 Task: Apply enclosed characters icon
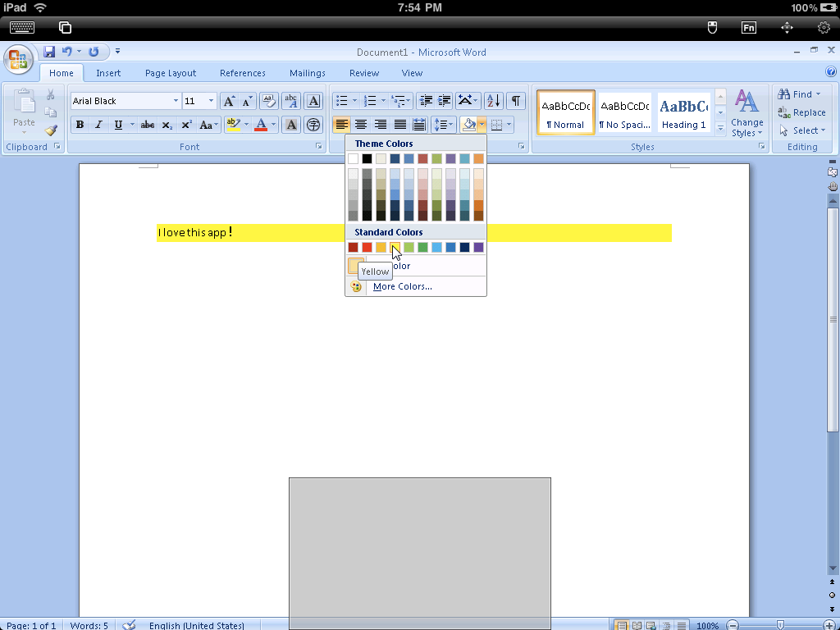point(313,125)
